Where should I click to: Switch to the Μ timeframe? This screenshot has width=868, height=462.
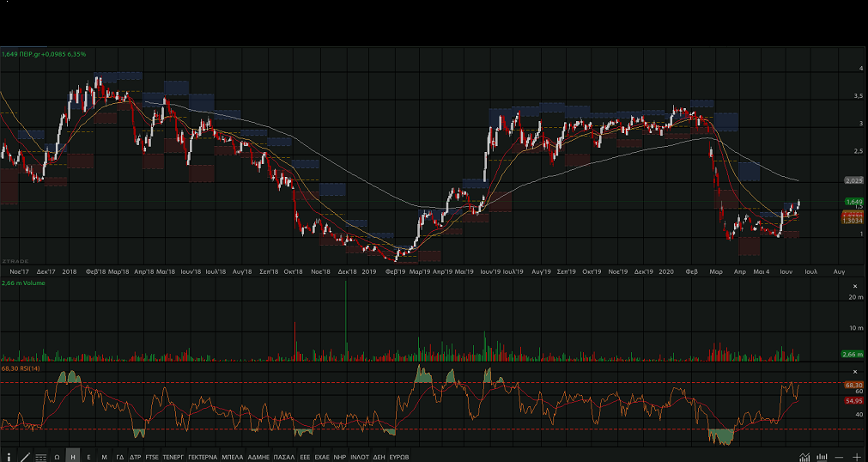point(104,457)
